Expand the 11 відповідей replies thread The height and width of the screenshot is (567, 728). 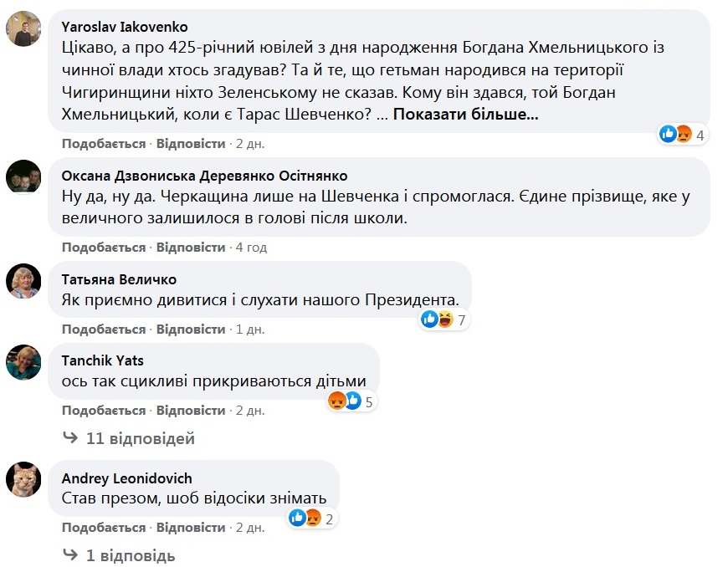pyautogui.click(x=140, y=438)
